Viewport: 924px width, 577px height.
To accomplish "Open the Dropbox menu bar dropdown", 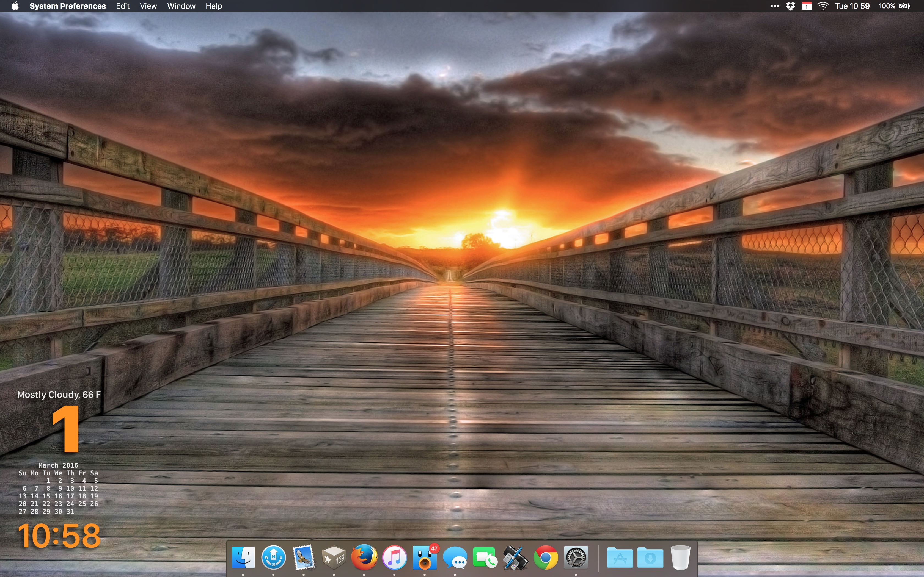I will [x=790, y=6].
